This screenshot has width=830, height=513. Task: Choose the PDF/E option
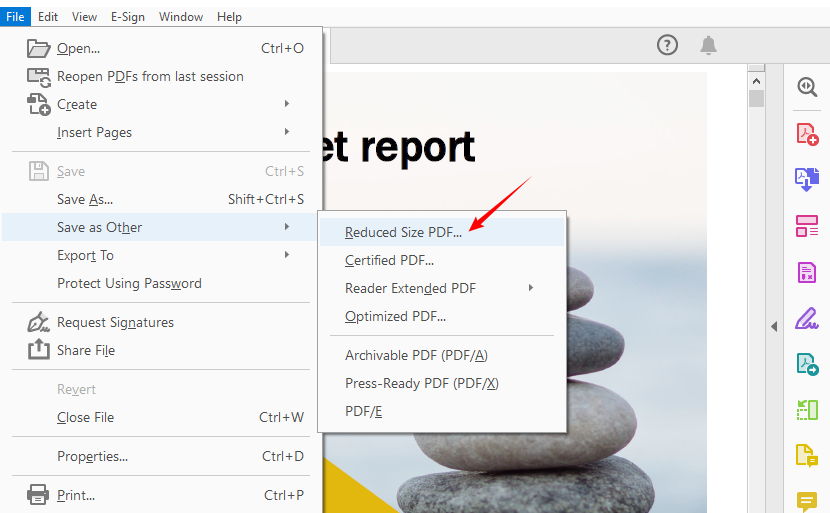(443, 411)
